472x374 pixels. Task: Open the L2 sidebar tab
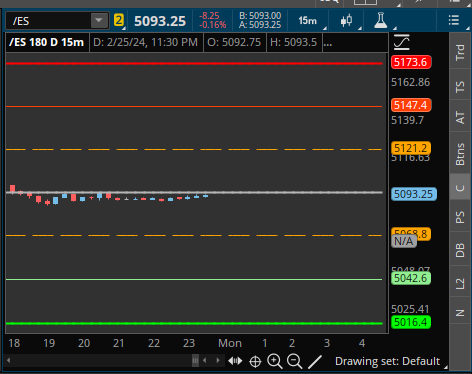coord(460,283)
